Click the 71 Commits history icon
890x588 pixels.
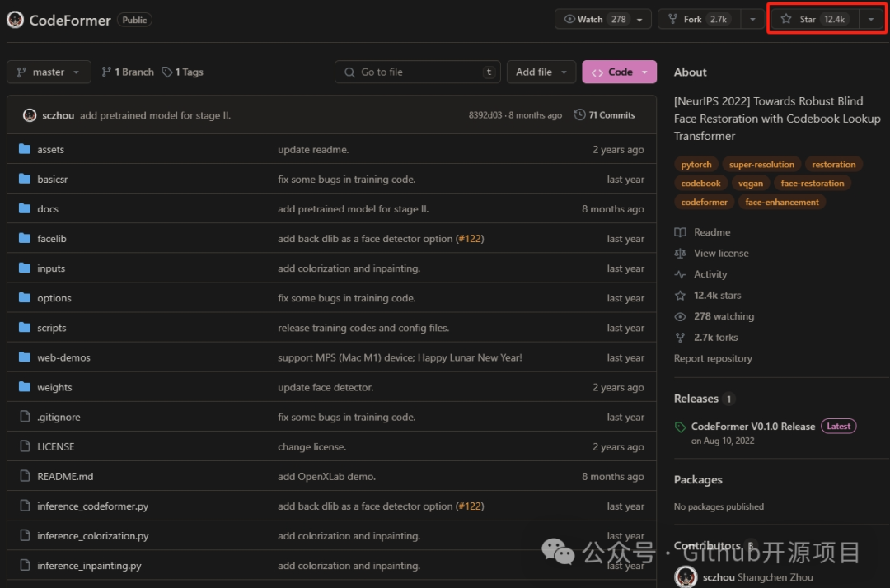point(579,114)
